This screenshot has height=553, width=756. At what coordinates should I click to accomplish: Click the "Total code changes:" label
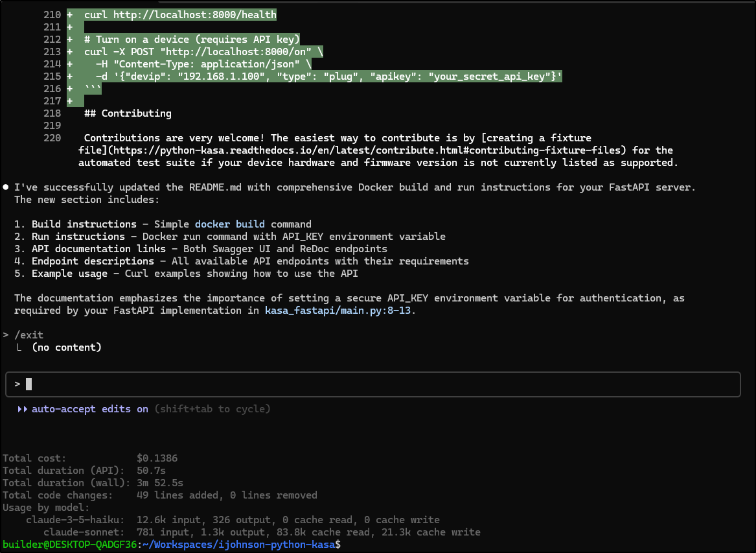(58, 495)
